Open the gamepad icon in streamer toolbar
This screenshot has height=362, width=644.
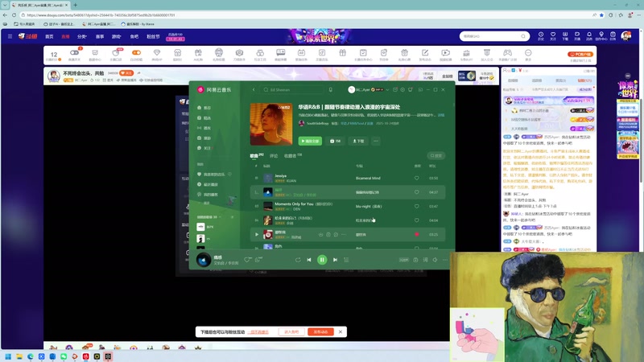[508, 53]
